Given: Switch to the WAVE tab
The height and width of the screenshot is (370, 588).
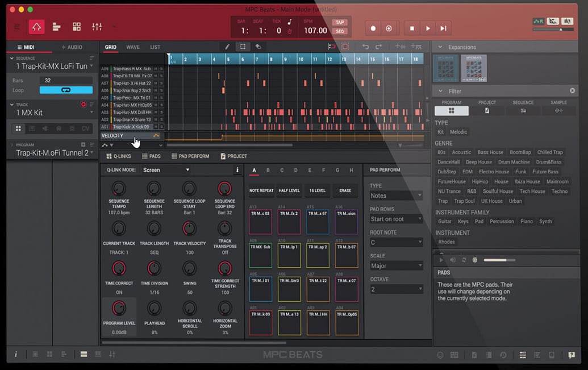Looking at the screenshot, I should (134, 47).
